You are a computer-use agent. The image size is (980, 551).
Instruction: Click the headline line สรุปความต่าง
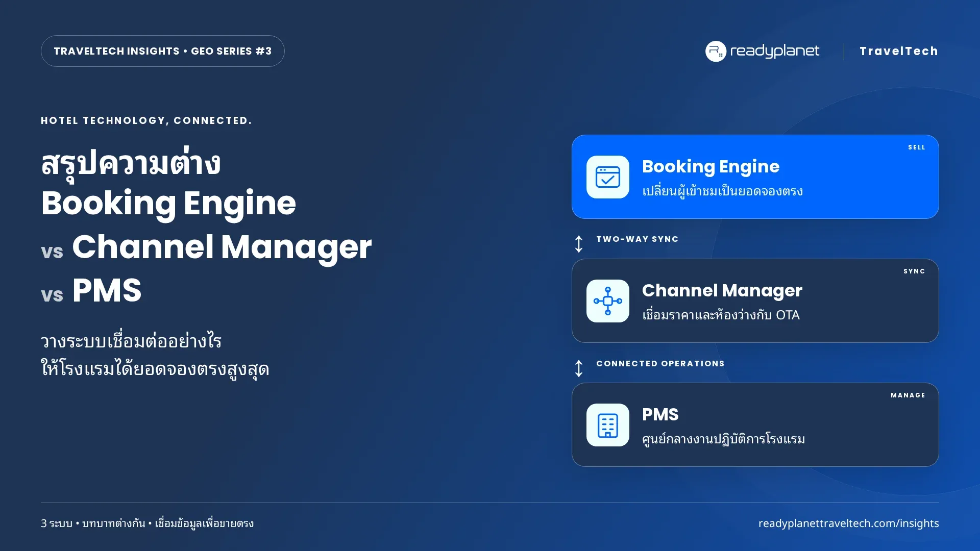(x=131, y=163)
